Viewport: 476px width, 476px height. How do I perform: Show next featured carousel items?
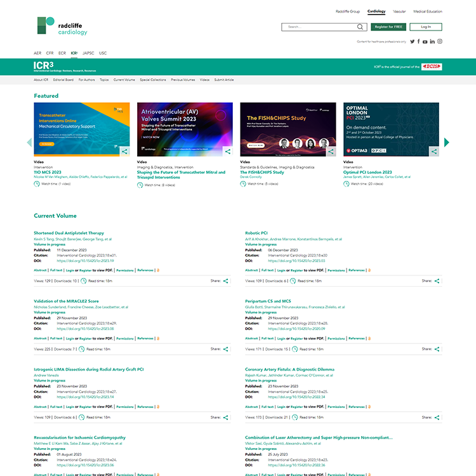point(446,142)
